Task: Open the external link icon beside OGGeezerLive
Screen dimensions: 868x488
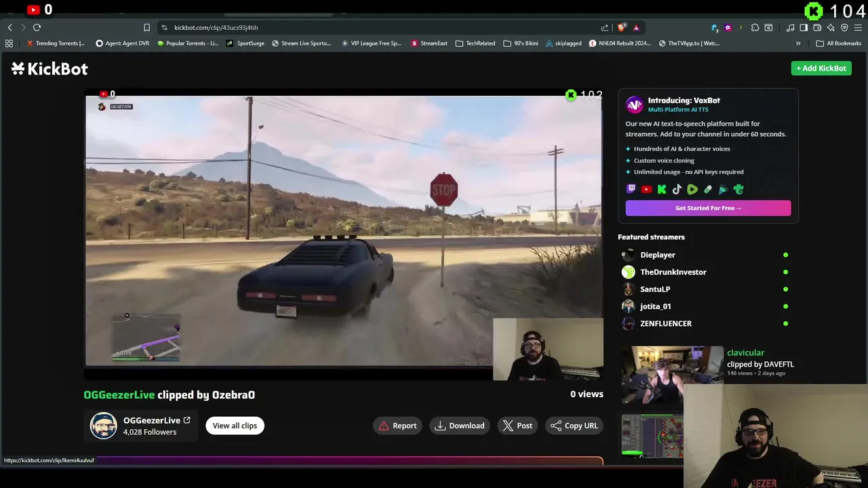Action: coord(186,420)
